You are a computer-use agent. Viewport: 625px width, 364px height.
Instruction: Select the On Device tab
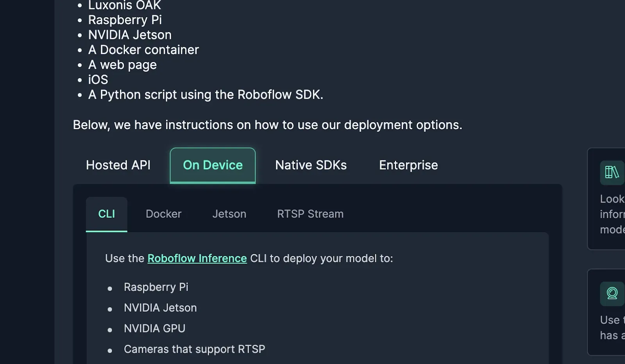pos(213,165)
